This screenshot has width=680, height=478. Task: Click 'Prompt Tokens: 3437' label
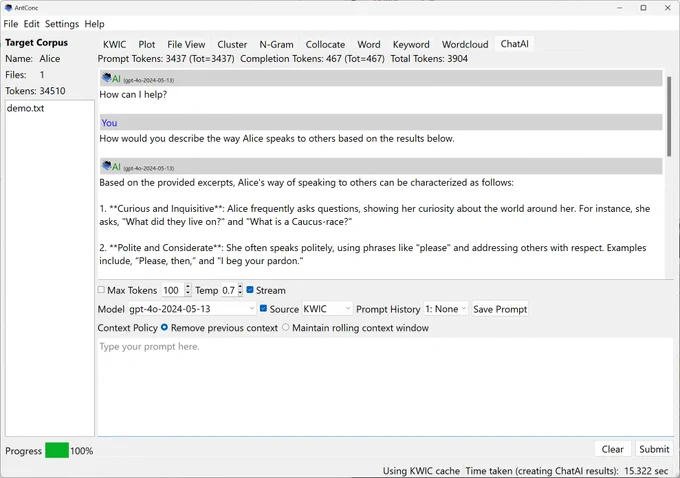tap(166, 59)
